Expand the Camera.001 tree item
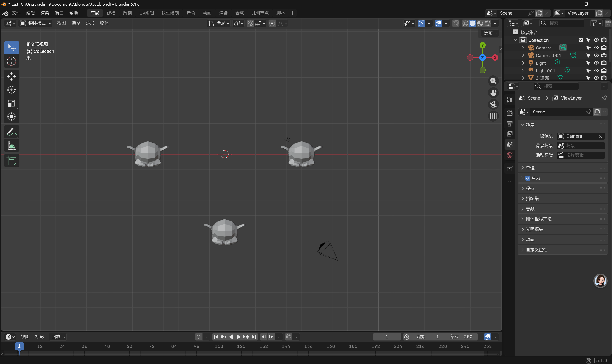The width and height of the screenshot is (612, 364). [x=523, y=55]
